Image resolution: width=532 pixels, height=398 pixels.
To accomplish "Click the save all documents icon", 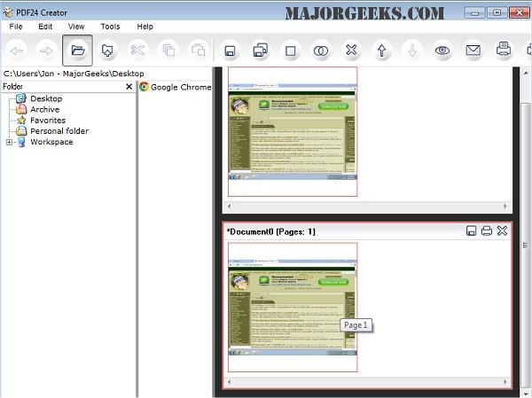I will pyautogui.click(x=260, y=51).
